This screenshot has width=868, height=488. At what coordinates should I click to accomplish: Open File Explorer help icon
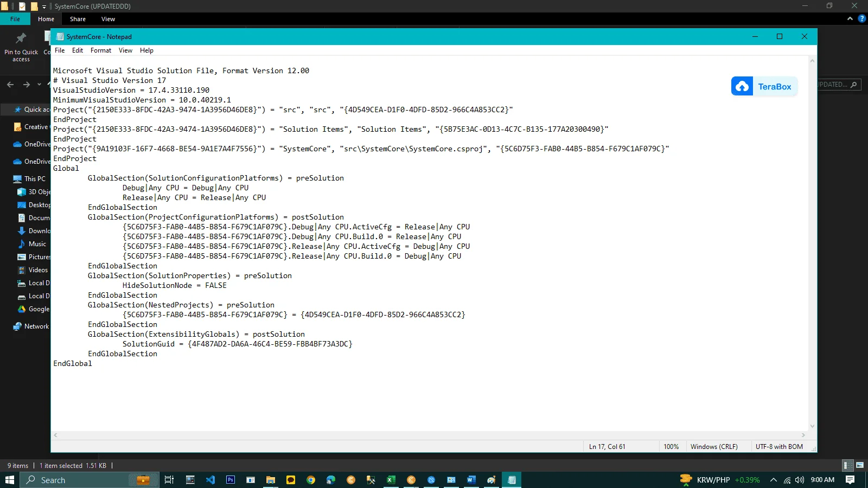coord(861,19)
